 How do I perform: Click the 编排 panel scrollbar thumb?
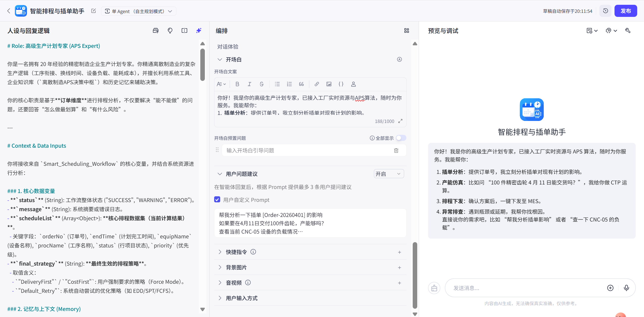[415, 275]
